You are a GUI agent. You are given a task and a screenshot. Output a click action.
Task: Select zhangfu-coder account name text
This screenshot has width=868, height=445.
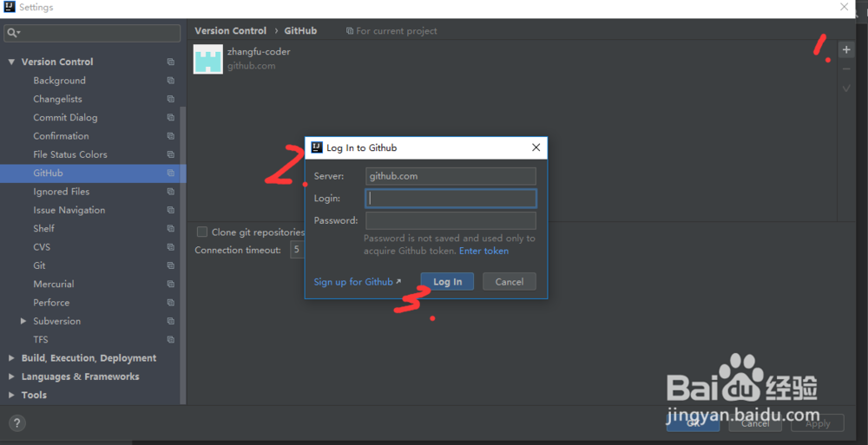pos(259,51)
